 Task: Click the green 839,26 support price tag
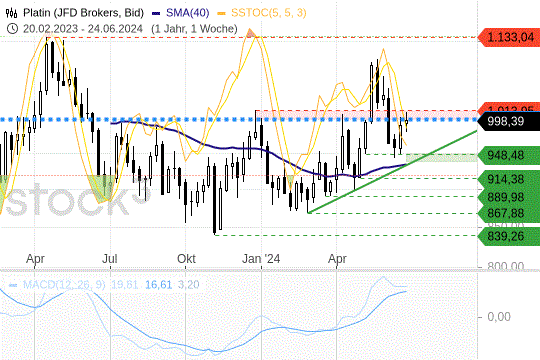click(509, 236)
